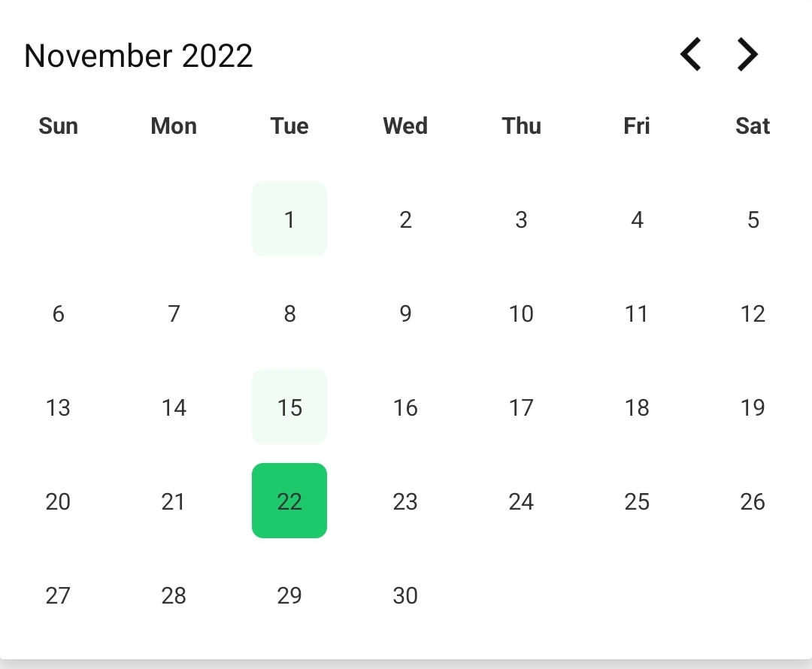
Task: Click the Sat weekday header
Action: click(753, 126)
